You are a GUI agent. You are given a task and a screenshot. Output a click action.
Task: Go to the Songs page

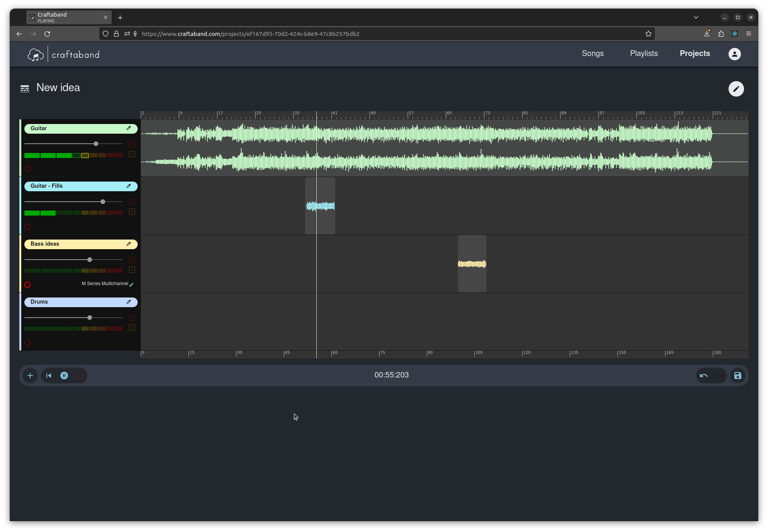click(593, 53)
